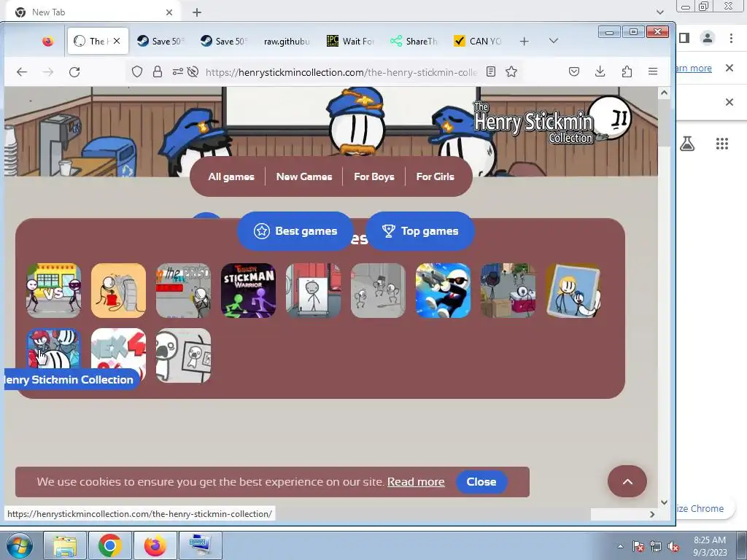747x560 pixels.
Task: Open the site permissions icon in address bar
Action: [178, 72]
